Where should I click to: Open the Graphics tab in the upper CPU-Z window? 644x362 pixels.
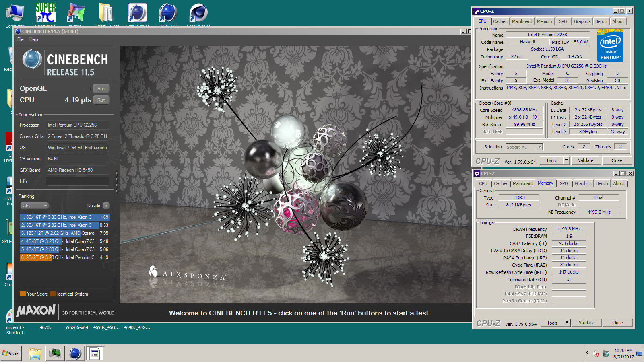point(582,21)
